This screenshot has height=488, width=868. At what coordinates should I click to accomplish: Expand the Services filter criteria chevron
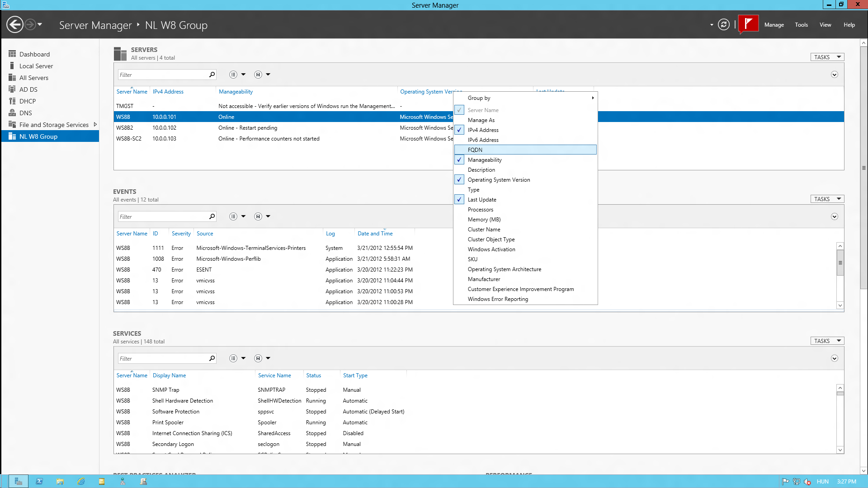coord(835,358)
